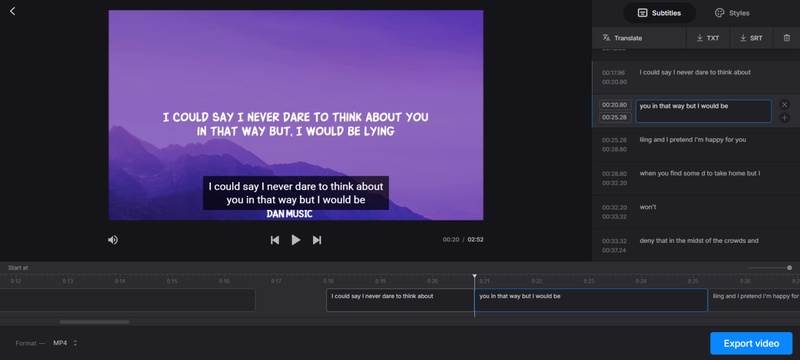
Task: Download subtitles as TXT
Action: pyautogui.click(x=708, y=38)
